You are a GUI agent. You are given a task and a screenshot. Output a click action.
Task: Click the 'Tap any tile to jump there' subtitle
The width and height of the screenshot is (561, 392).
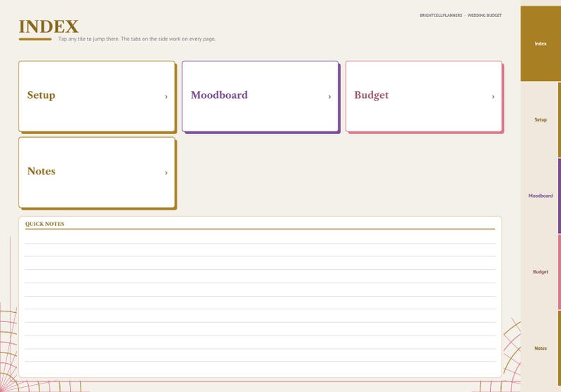tap(136, 39)
